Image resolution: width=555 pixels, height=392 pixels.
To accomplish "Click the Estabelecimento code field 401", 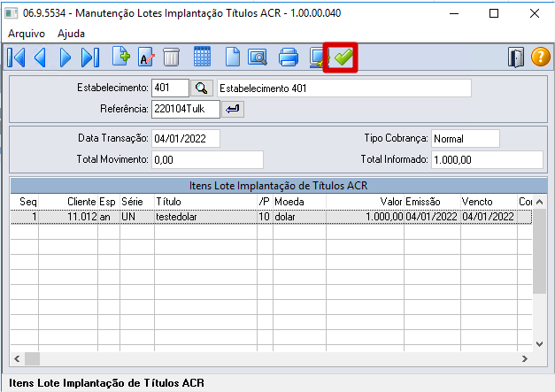I will tap(170, 88).
